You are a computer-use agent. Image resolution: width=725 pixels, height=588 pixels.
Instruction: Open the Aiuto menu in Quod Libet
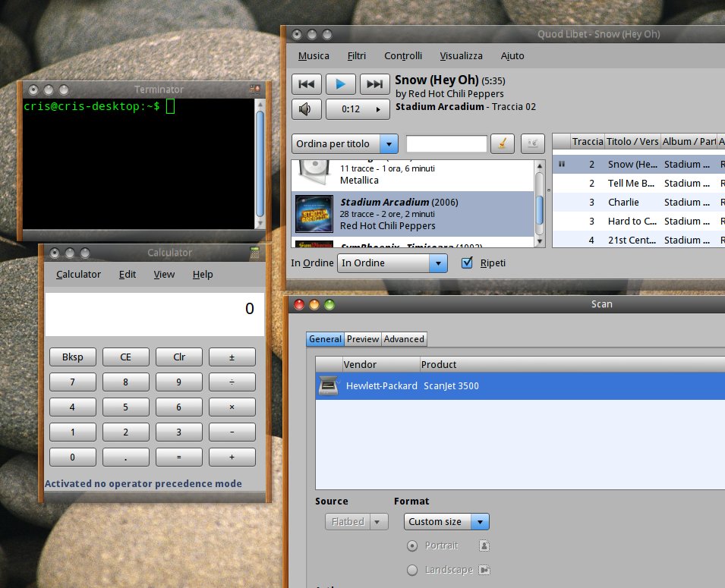click(512, 56)
